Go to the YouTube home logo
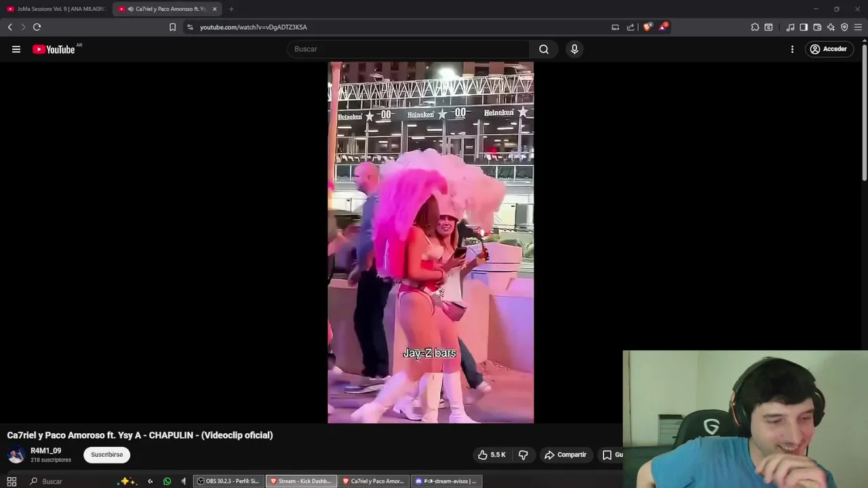This screenshot has width=868, height=488. point(54,49)
